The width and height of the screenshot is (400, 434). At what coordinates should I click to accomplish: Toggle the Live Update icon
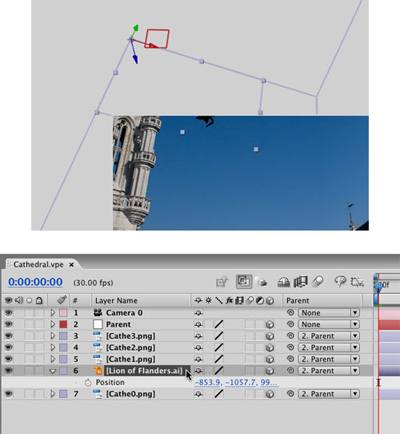pyautogui.click(x=244, y=282)
